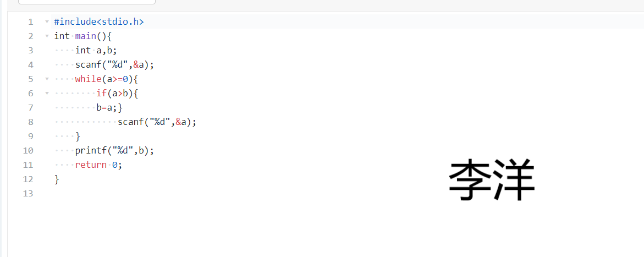Image resolution: width=644 pixels, height=257 pixels.
Task: Click the box above the code editor
Action: point(87,2)
